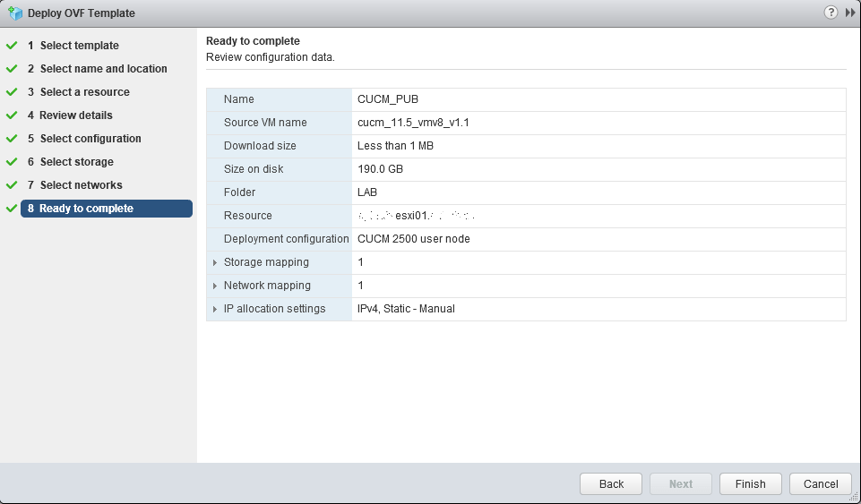
Task: Click green checkmark beside Select configuration
Action: pos(12,139)
